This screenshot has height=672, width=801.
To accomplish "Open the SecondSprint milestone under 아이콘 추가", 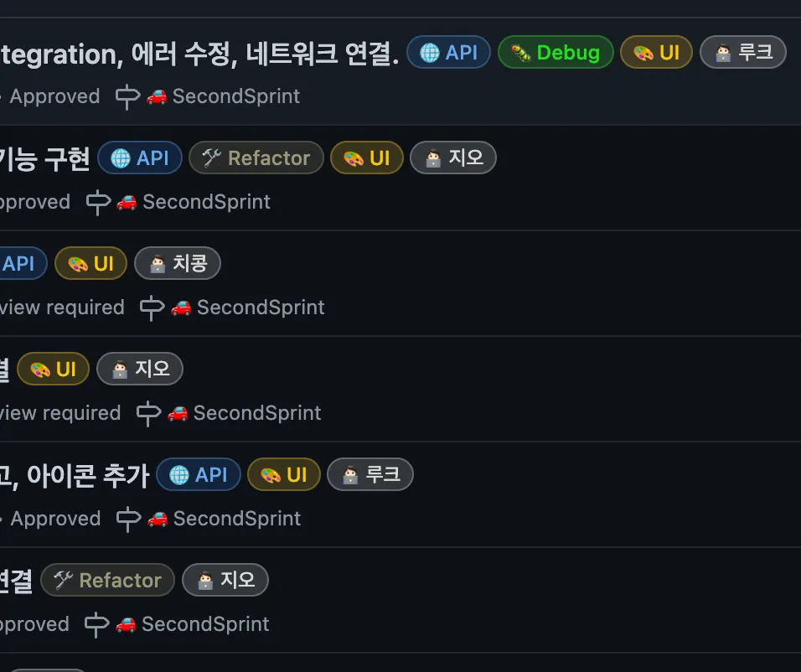I will tap(236, 519).
